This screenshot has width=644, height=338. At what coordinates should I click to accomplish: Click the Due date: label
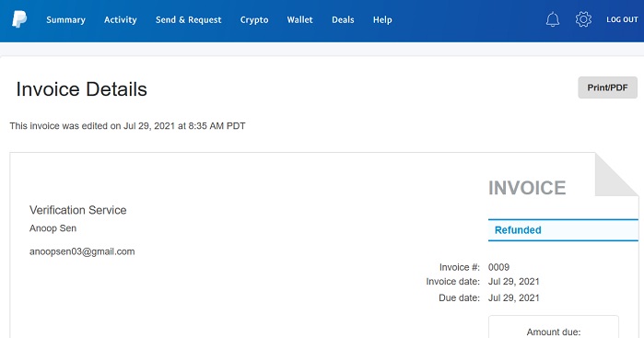459,297
